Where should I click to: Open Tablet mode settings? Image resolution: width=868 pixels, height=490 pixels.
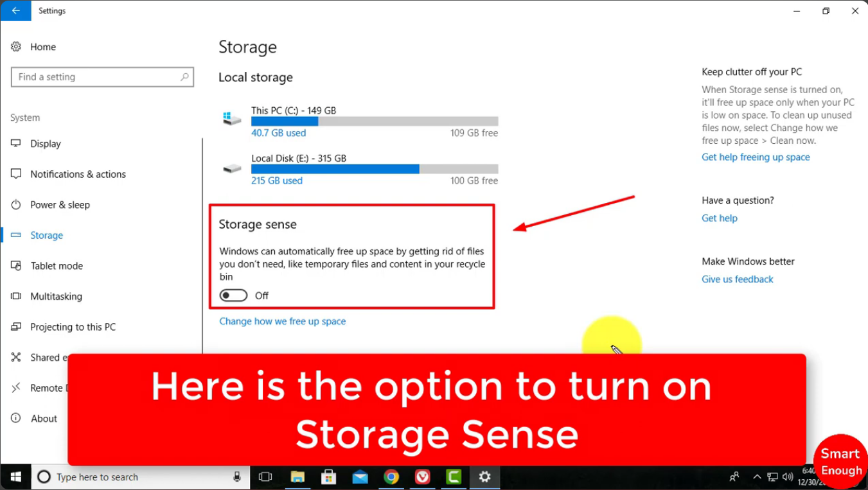tap(57, 265)
